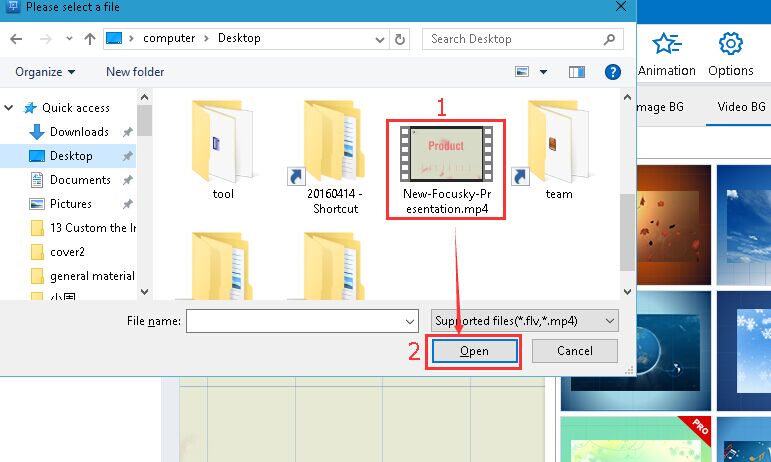
Task: Click the pin icon beside Documents
Action: coord(127,180)
